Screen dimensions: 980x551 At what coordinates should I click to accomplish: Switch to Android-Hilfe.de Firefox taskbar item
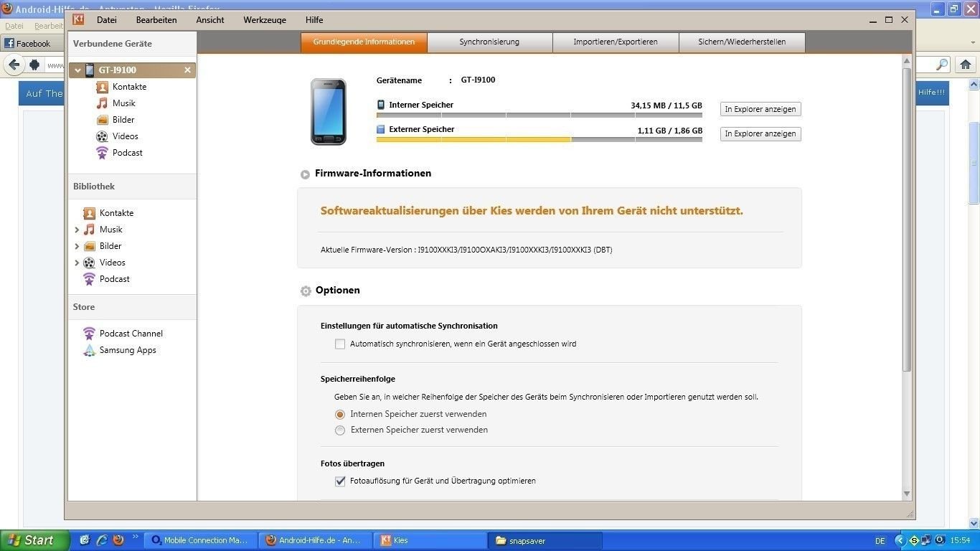[x=316, y=540]
